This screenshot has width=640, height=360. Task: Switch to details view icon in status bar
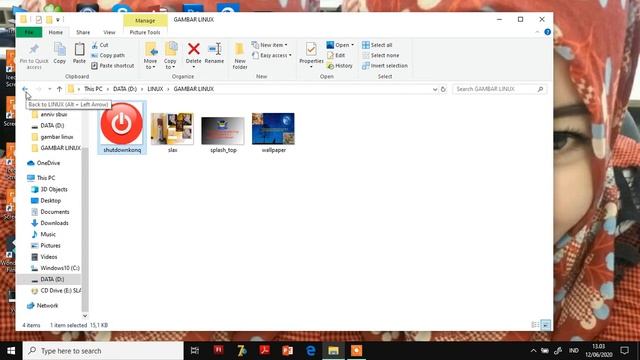535,325
